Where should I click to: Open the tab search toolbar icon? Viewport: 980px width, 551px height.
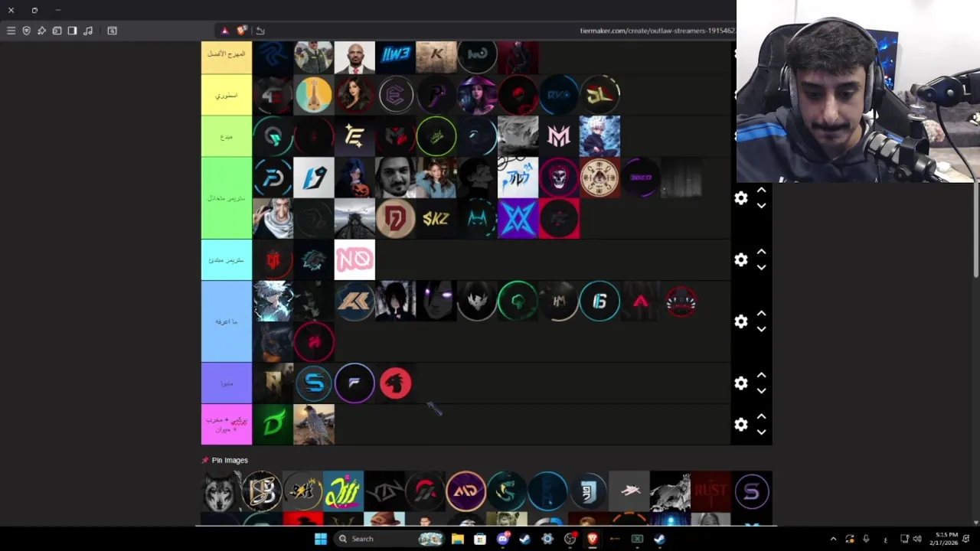tap(112, 31)
